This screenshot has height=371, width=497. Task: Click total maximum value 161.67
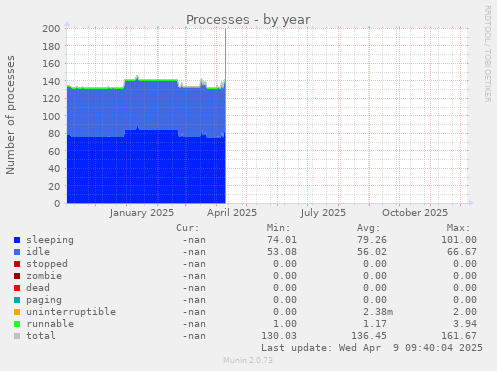point(459,336)
